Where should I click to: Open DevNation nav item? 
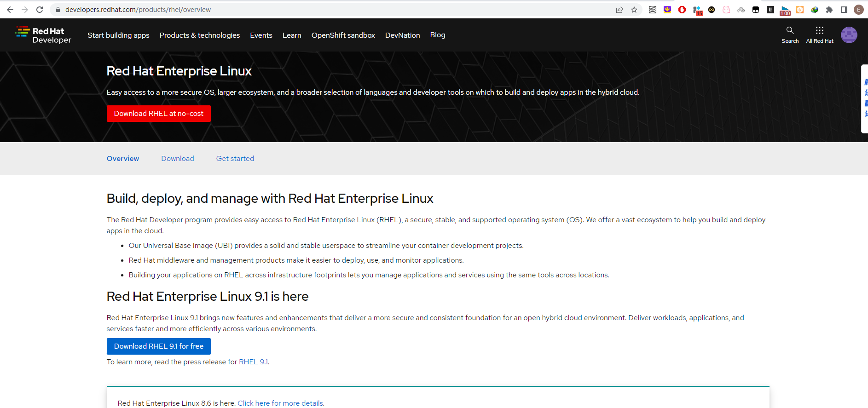403,35
